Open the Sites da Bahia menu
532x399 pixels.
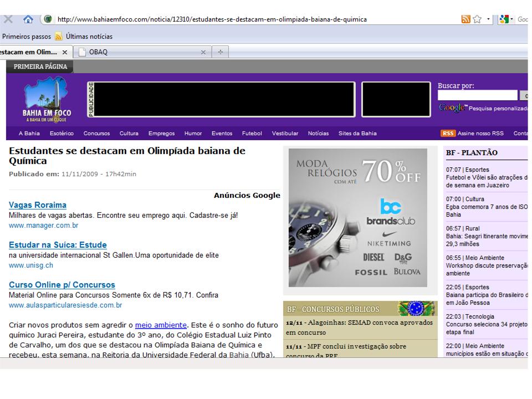357,134
